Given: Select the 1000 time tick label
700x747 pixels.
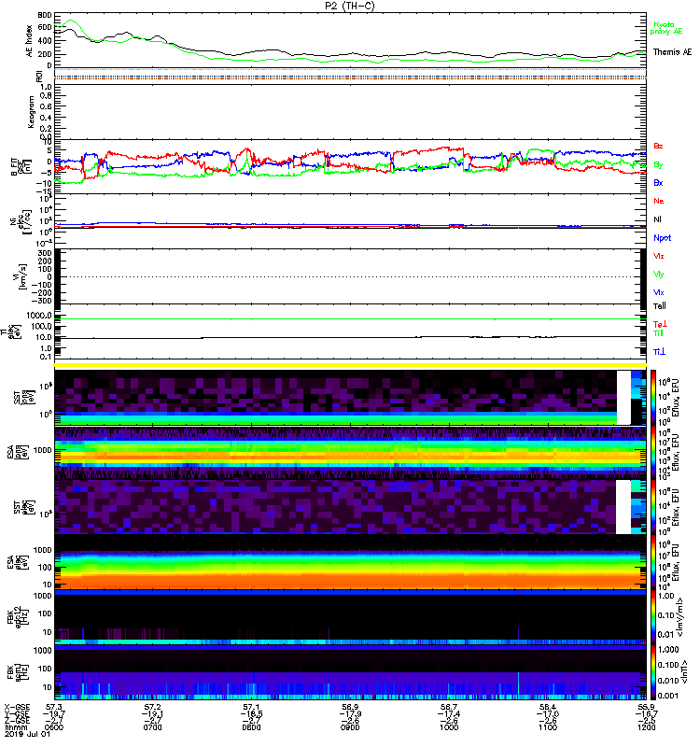Looking at the screenshot, I should (x=449, y=727).
